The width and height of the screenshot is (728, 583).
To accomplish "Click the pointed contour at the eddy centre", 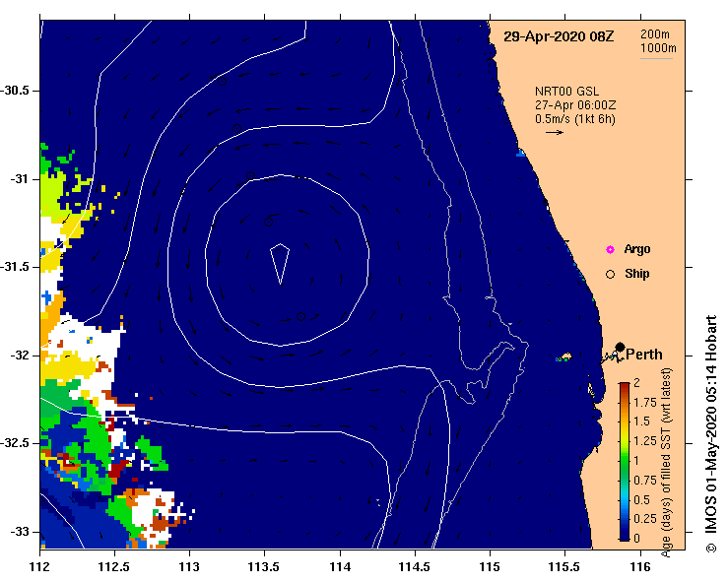I will 280,263.
